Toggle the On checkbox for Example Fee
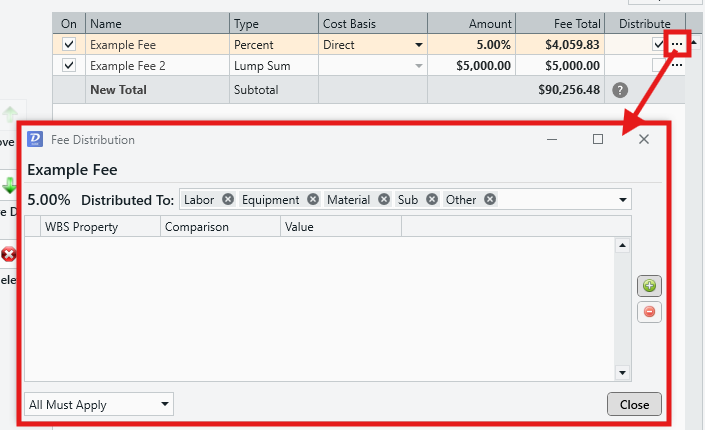 [69, 44]
